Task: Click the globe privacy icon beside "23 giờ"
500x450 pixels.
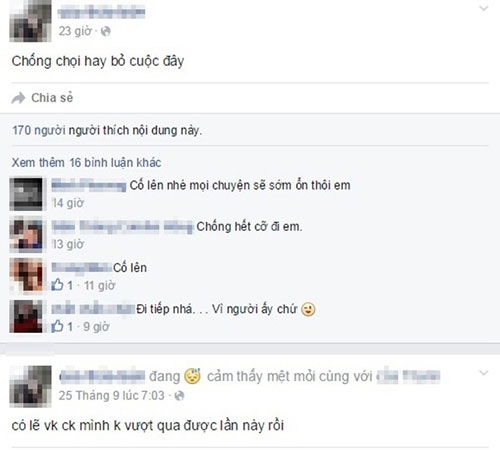Action: [x=106, y=31]
